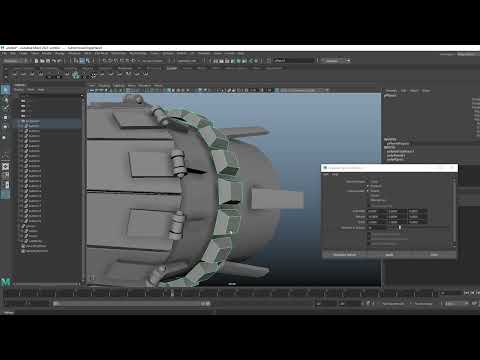
Task: Open the Show menu in Outliner panel
Action: 30,90
